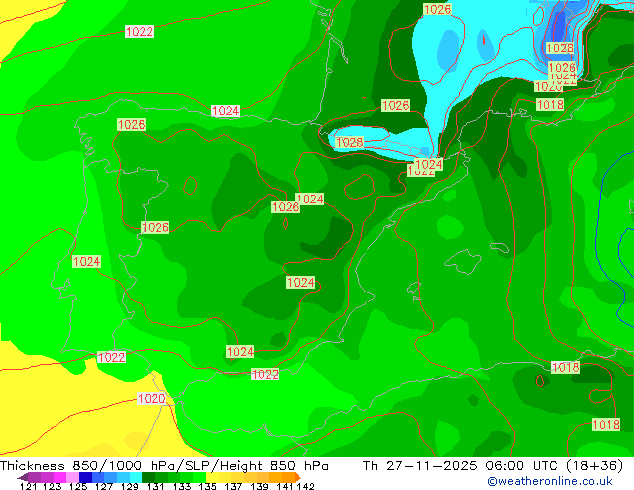The width and height of the screenshot is (634, 490).
Task: Click the 1018 label in the bottom-right corner
Action: tap(606, 425)
